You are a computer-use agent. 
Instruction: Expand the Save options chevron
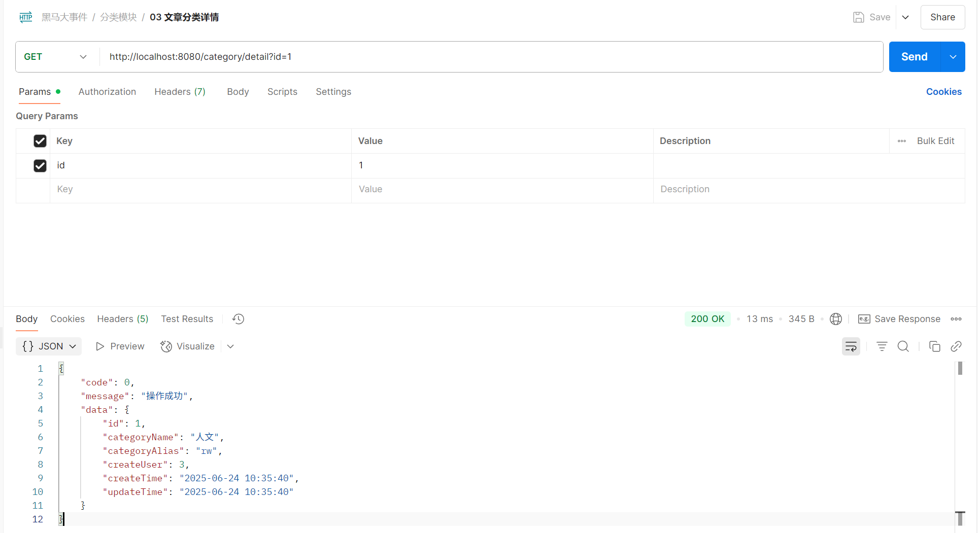click(x=905, y=17)
